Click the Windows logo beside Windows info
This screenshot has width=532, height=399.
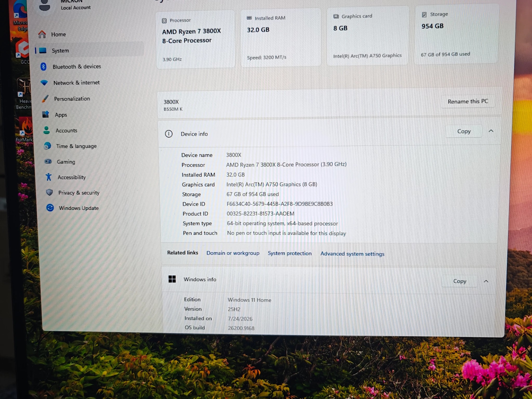point(172,279)
